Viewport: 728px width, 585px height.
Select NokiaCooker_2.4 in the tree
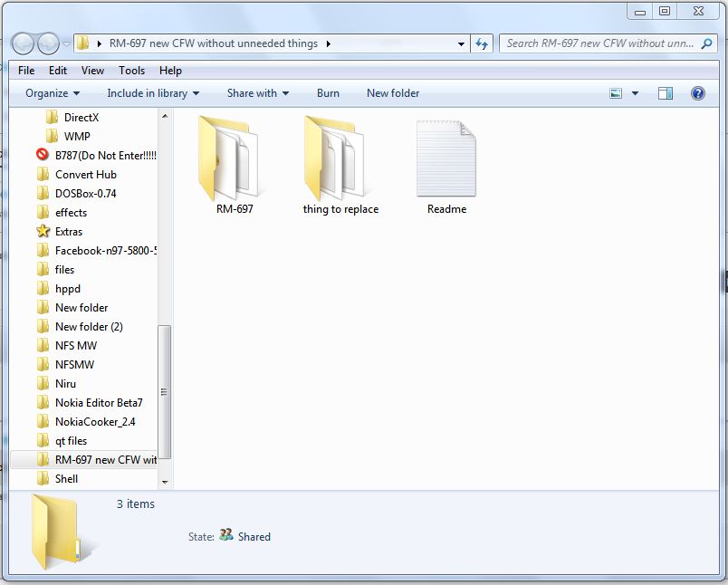(95, 422)
